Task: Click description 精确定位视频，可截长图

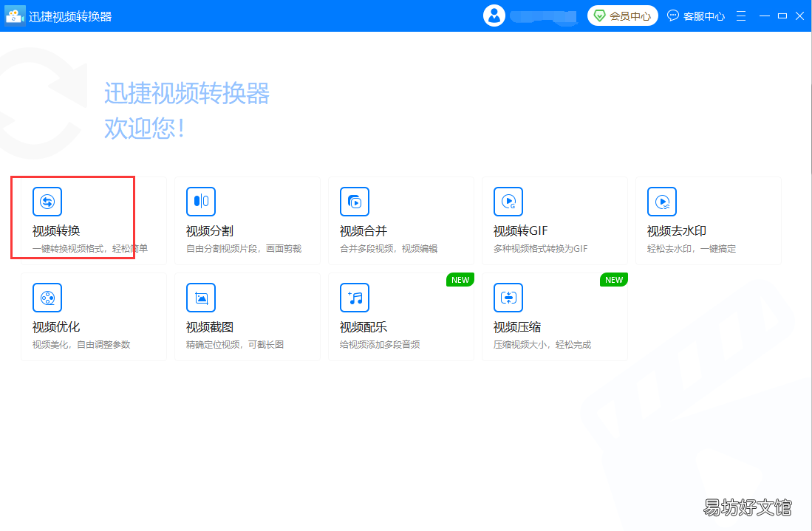Action: 235,345
